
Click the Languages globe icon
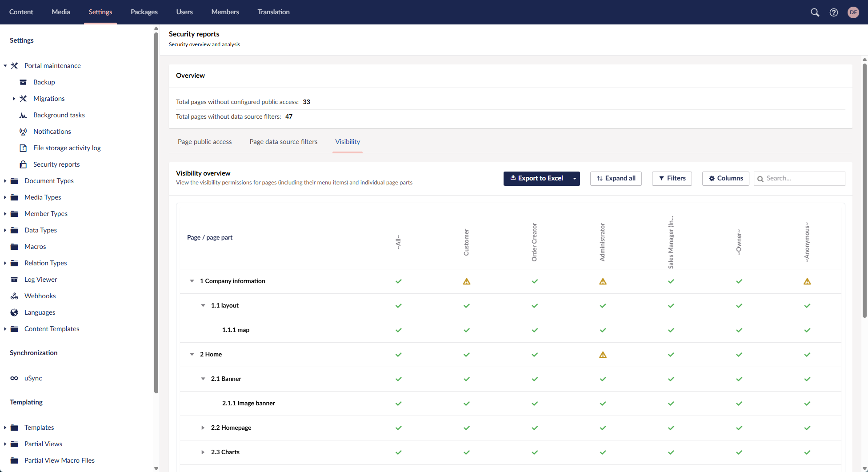[x=14, y=312]
